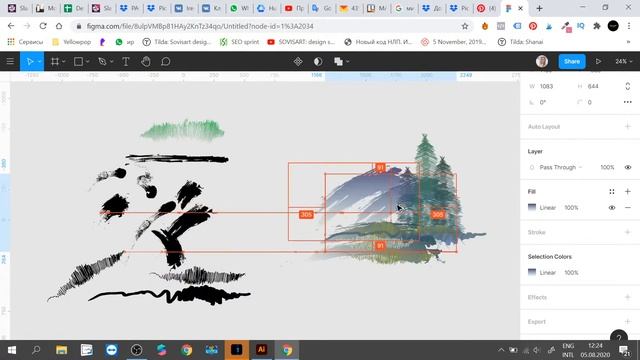Screen dimensions: 640x360
Task: Remove the Linear fill with minus
Action: pyautogui.click(x=627, y=208)
